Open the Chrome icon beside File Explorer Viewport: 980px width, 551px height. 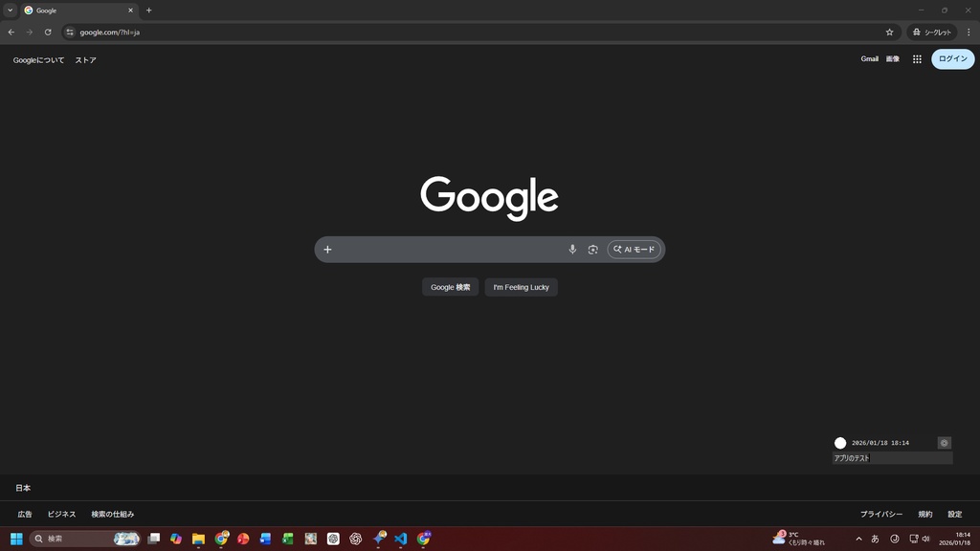[x=221, y=539]
